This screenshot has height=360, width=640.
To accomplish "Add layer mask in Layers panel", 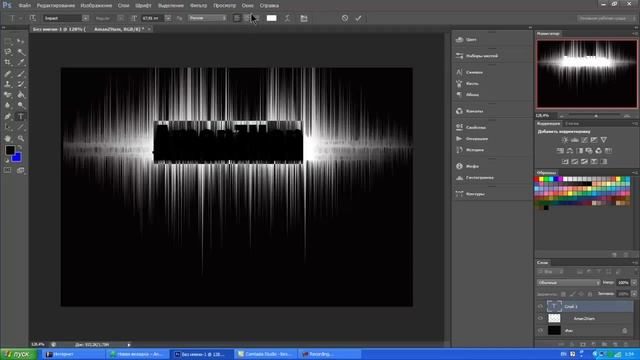I will tap(583, 344).
